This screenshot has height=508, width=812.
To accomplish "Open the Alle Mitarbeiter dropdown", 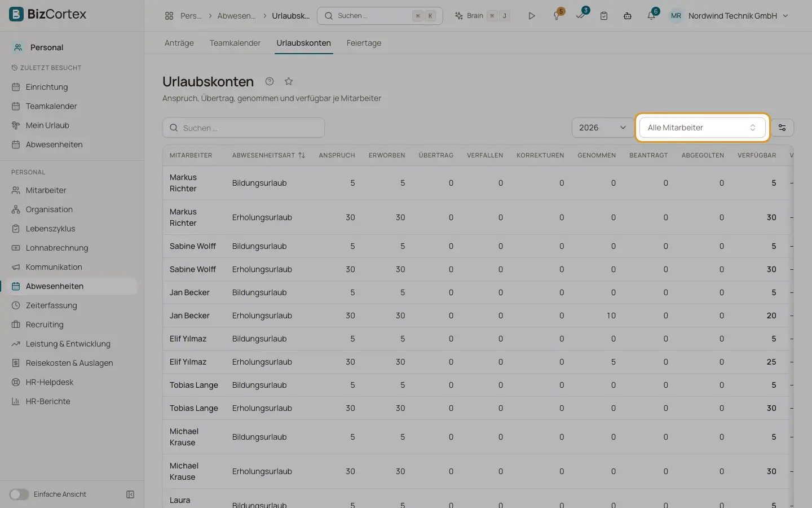I will click(x=702, y=128).
